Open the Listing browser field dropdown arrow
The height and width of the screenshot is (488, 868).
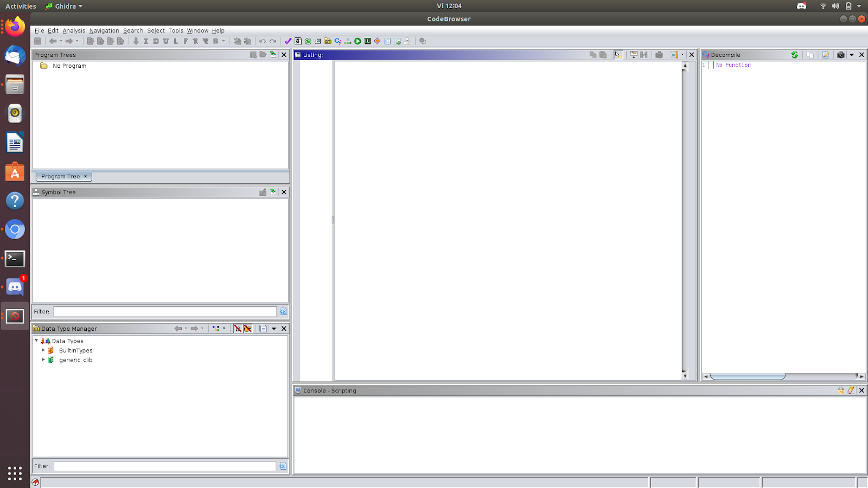coord(682,55)
